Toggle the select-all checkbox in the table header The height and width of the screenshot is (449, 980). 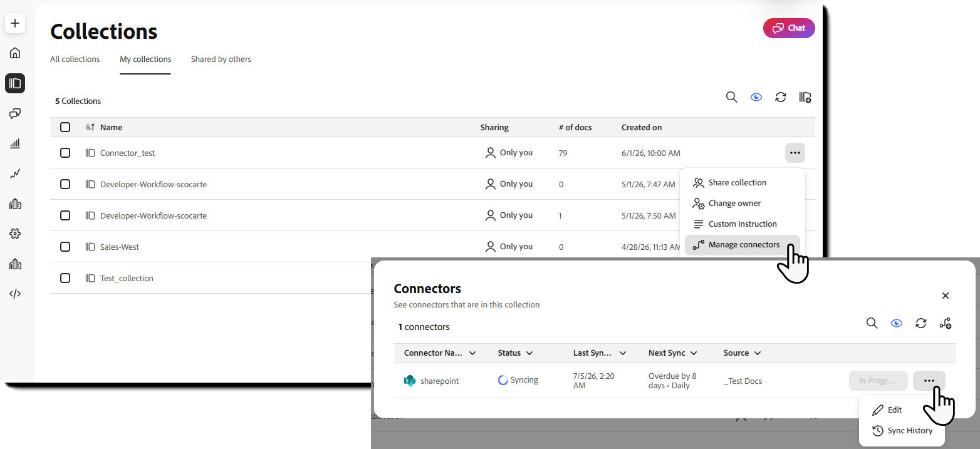coord(65,127)
